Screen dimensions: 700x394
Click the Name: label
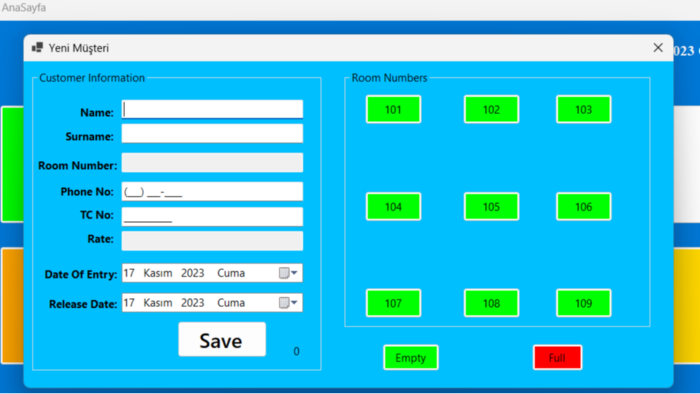coord(97,112)
